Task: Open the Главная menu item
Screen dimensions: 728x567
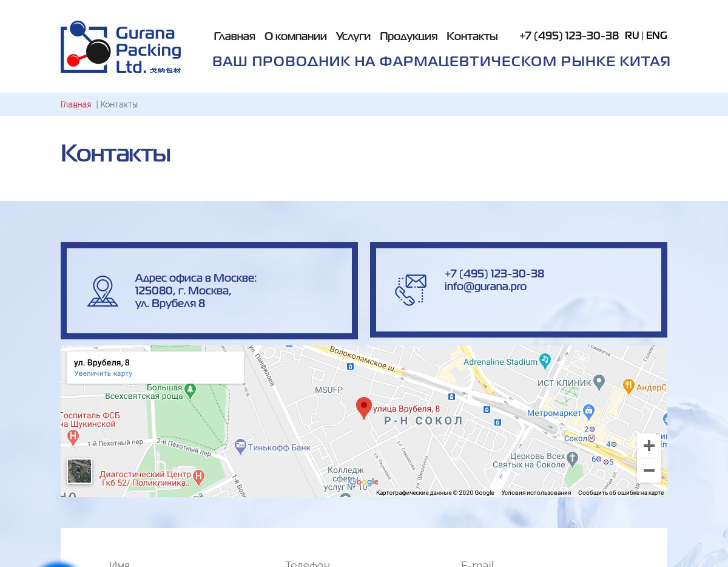Action: pyautogui.click(x=234, y=36)
